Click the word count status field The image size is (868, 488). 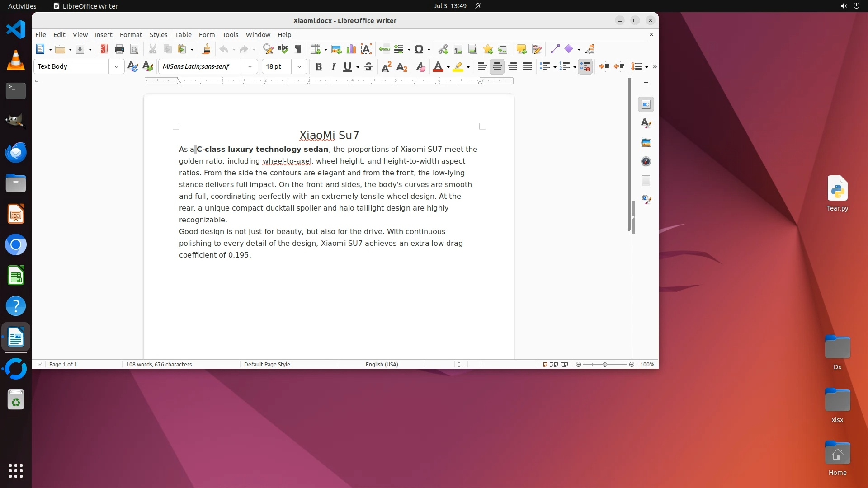[159, 364]
